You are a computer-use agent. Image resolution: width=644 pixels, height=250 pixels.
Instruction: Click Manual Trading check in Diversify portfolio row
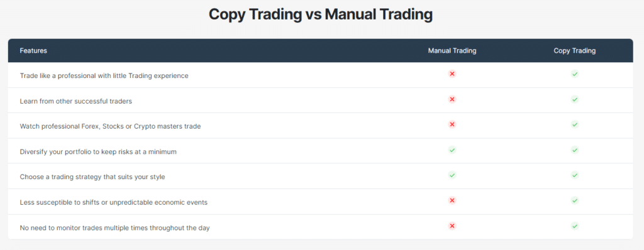452,150
